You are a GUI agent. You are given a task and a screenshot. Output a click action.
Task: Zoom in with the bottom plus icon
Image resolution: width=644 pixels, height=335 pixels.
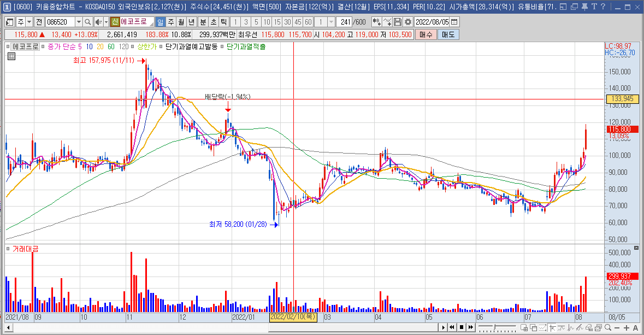pos(627,327)
